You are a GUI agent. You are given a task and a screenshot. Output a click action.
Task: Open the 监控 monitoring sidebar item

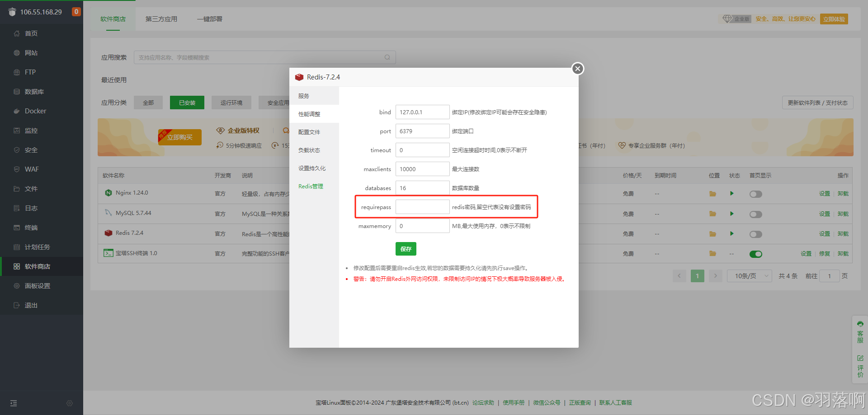point(41,131)
